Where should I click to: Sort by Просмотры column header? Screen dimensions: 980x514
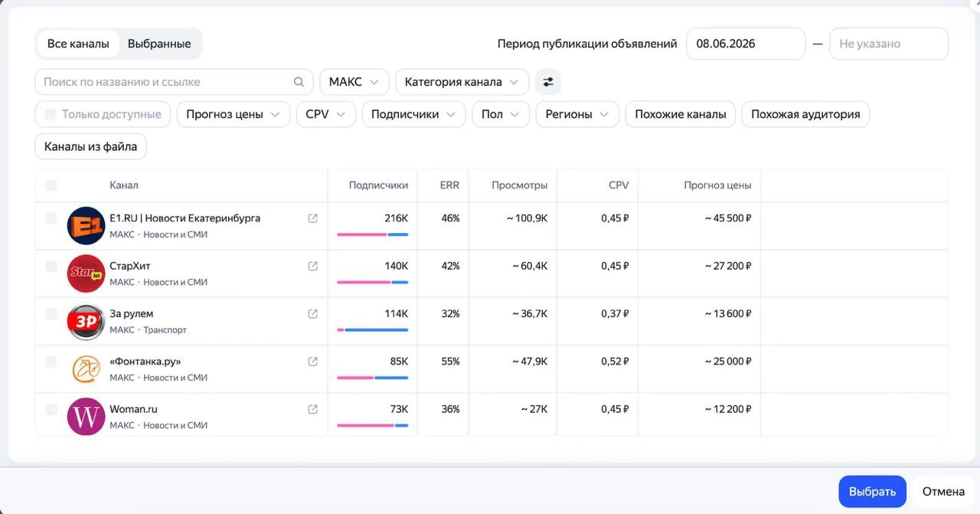[x=520, y=185]
